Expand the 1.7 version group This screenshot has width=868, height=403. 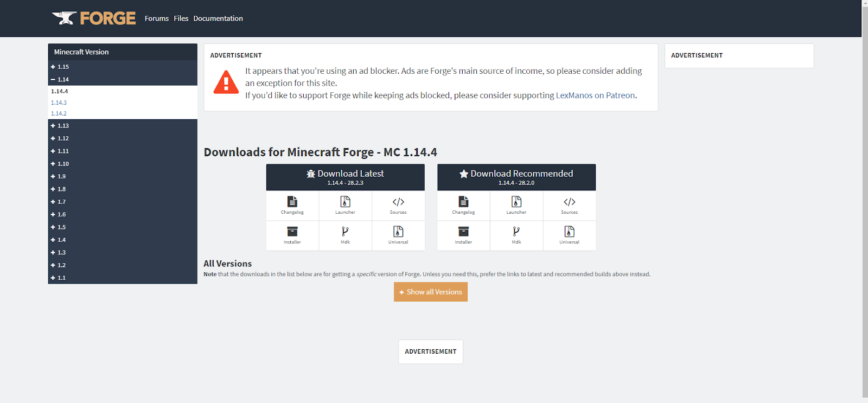click(123, 201)
